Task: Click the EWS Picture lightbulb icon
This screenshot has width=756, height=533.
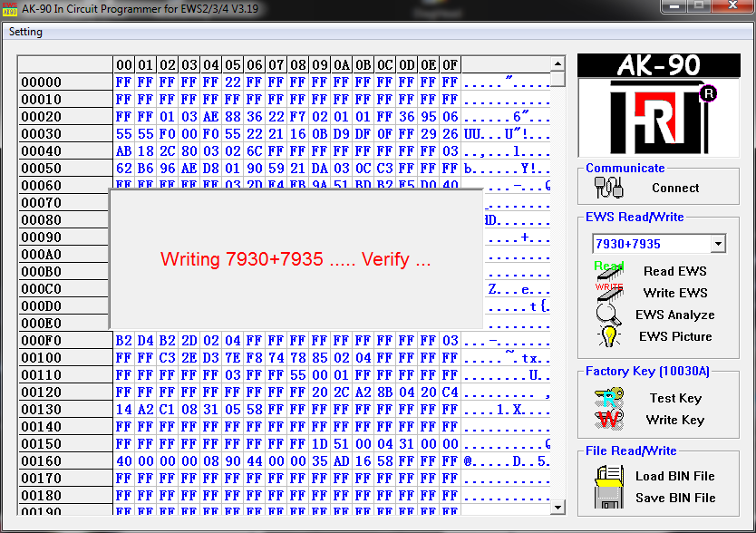Action: pyautogui.click(x=608, y=336)
